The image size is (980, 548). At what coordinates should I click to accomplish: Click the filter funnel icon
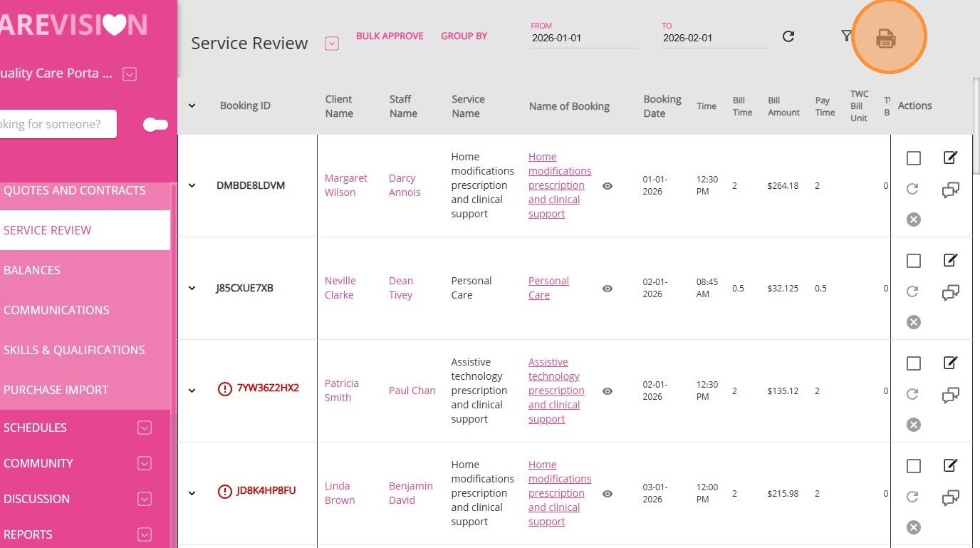(x=846, y=36)
